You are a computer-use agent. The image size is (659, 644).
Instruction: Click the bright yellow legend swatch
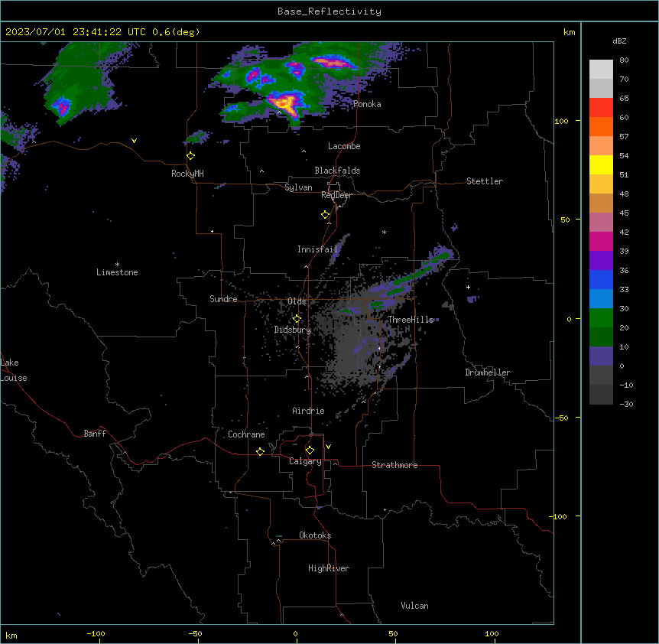[601, 164]
